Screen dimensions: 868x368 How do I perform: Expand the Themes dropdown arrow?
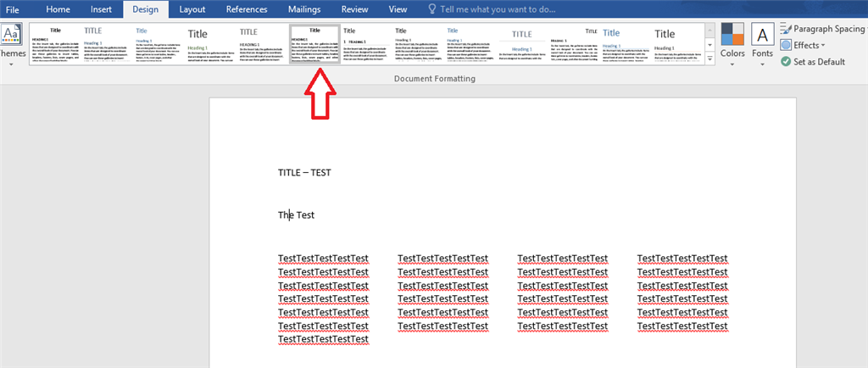pos(11,64)
